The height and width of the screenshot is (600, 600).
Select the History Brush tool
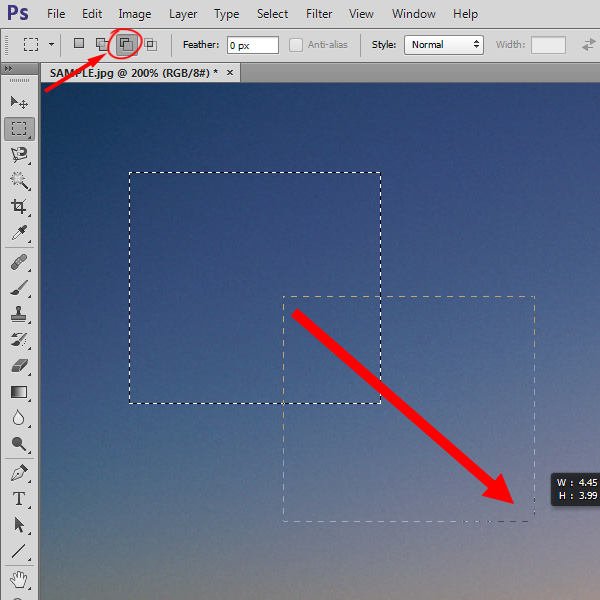(x=19, y=340)
